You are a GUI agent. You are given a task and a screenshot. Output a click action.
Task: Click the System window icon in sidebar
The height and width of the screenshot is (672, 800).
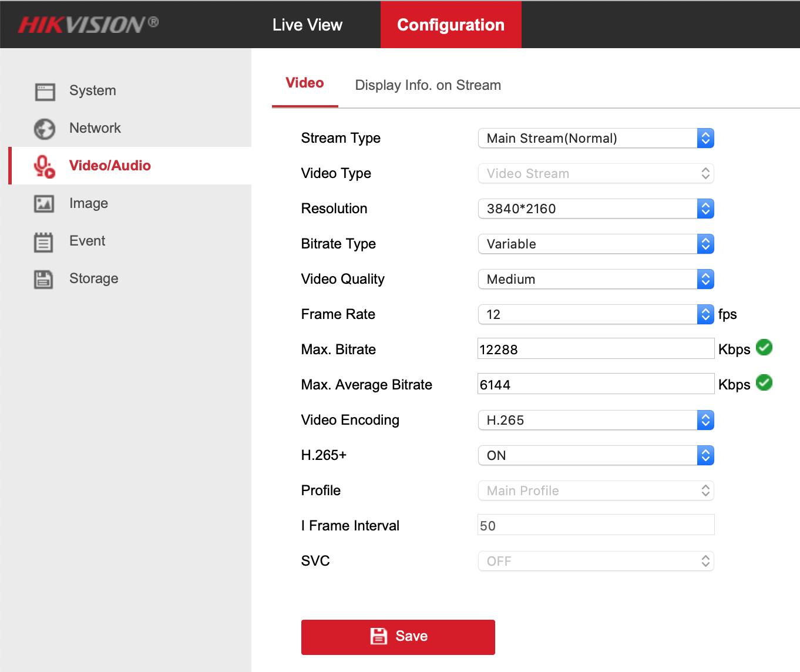pyautogui.click(x=45, y=92)
